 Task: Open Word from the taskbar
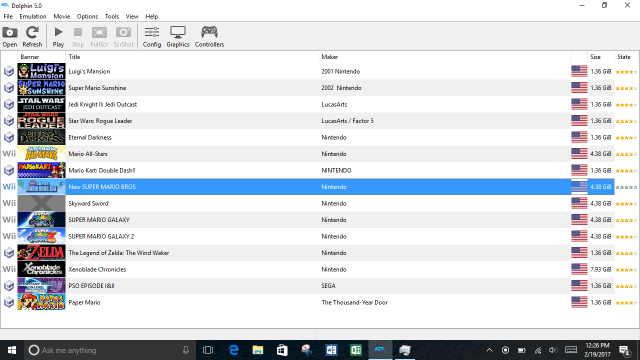[x=331, y=350]
